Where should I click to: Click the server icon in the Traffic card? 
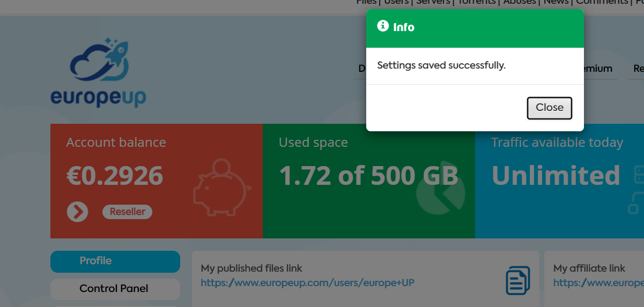point(635,190)
